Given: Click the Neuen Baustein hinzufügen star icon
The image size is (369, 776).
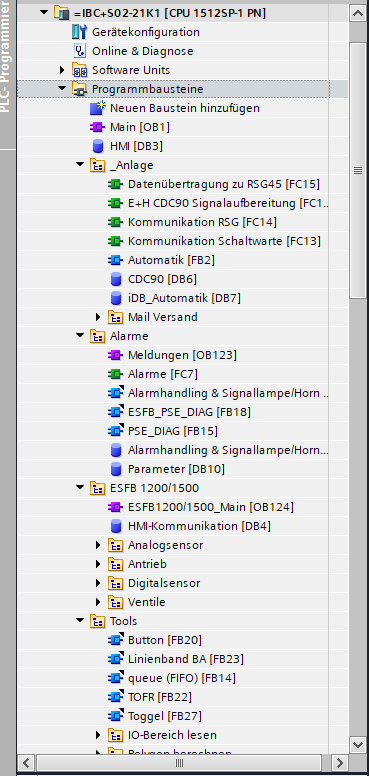Looking at the screenshot, I should point(98,108).
